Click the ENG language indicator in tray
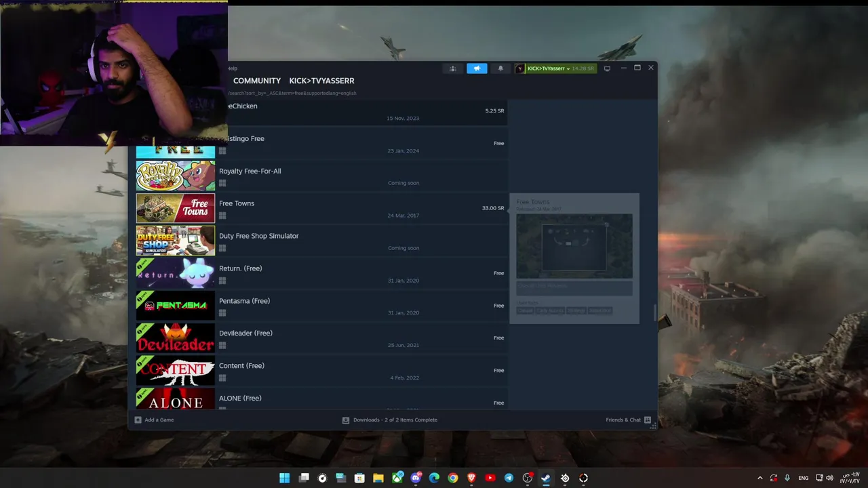Screen dimensions: 868x488 (803, 478)
